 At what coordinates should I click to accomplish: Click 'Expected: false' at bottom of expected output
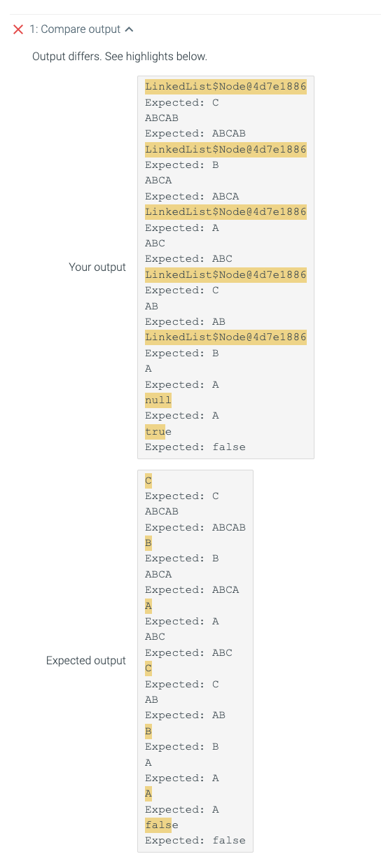pos(195,840)
